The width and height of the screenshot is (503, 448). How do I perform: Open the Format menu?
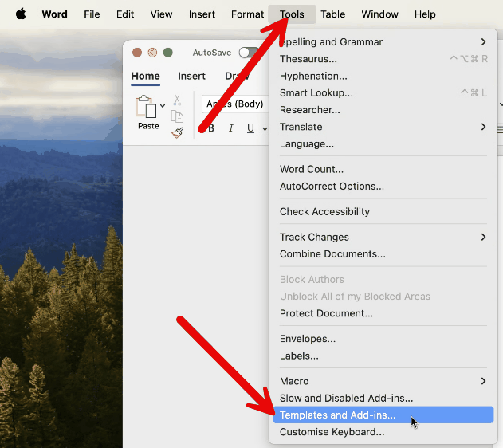click(247, 14)
